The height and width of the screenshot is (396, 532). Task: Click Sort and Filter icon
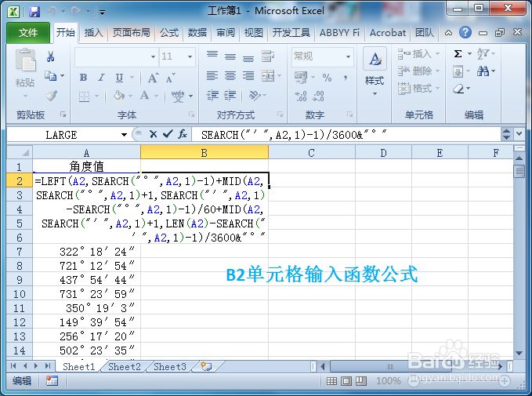tap(483, 53)
